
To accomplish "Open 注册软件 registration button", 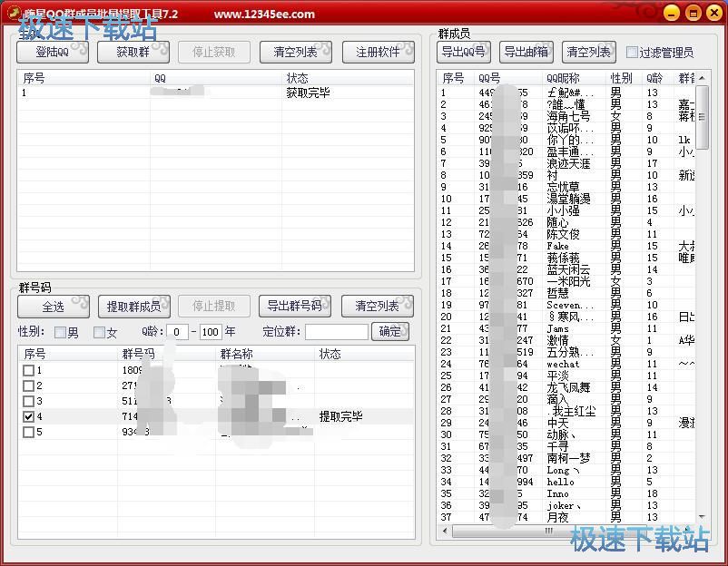I will click(x=378, y=52).
